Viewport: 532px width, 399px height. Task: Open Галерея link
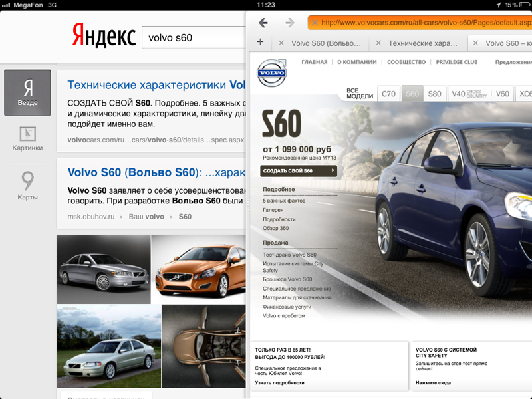tap(273, 210)
